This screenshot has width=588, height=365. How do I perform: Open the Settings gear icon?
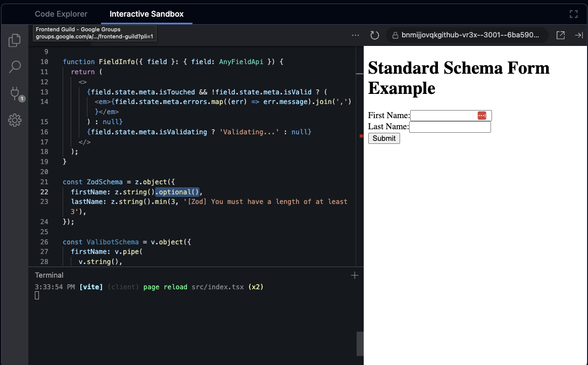(x=15, y=120)
